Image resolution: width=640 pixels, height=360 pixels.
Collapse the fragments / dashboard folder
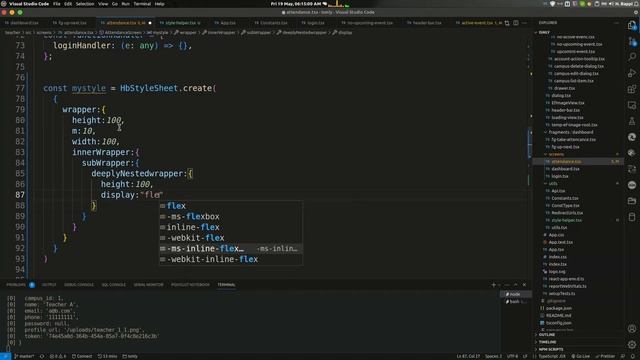point(571,132)
